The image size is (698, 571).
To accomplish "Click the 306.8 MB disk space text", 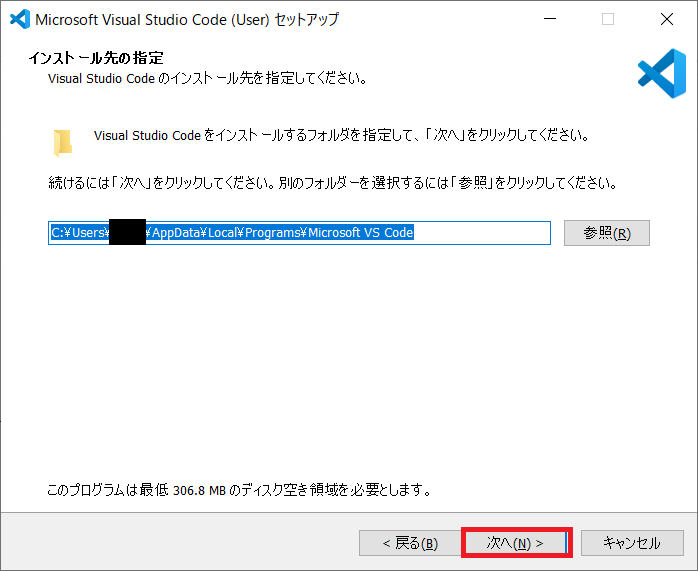I will [199, 490].
